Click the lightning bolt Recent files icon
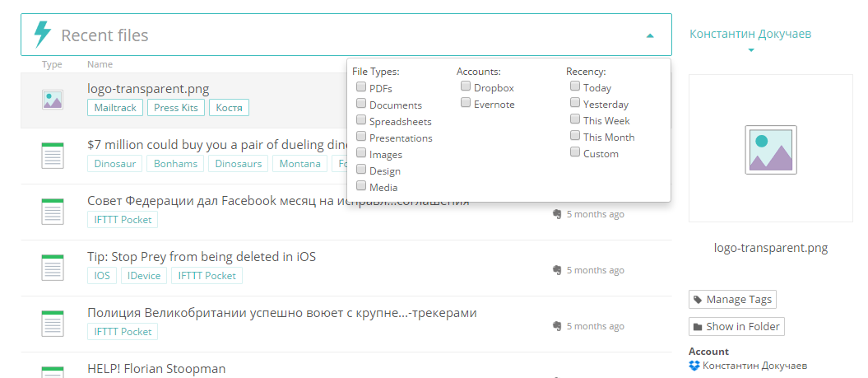This screenshot has width=868, height=378. (42, 35)
